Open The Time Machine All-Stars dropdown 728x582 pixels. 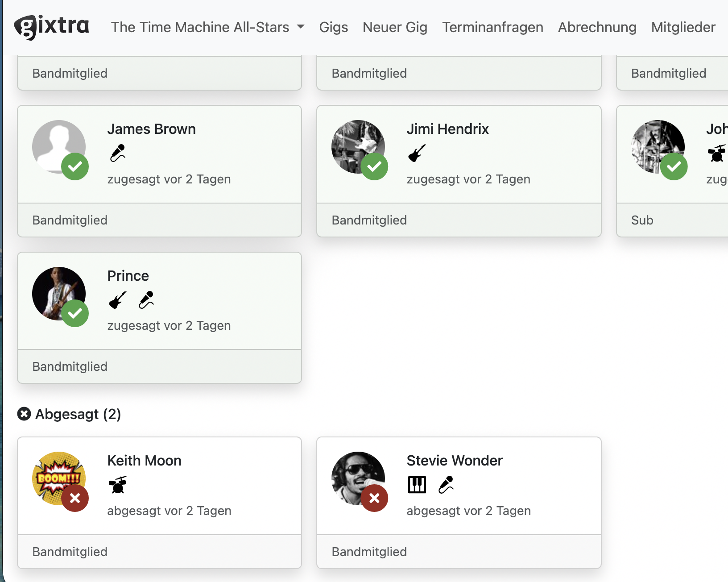[x=207, y=27]
